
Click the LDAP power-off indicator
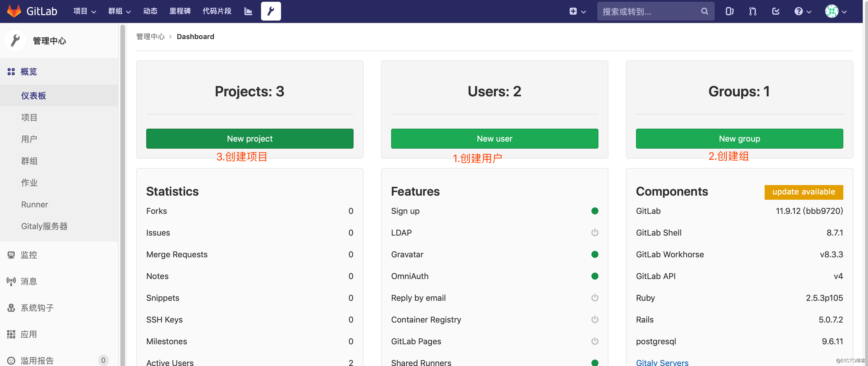pos(595,233)
